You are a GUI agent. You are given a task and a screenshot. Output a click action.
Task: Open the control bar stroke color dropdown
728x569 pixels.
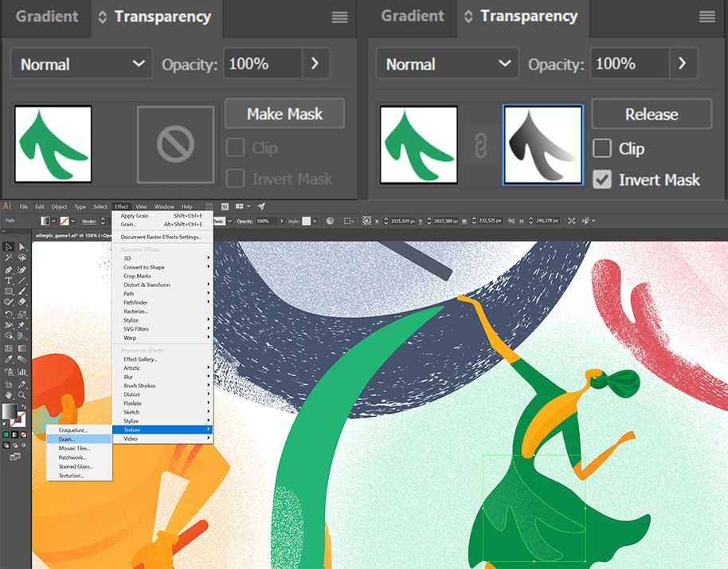[73, 221]
